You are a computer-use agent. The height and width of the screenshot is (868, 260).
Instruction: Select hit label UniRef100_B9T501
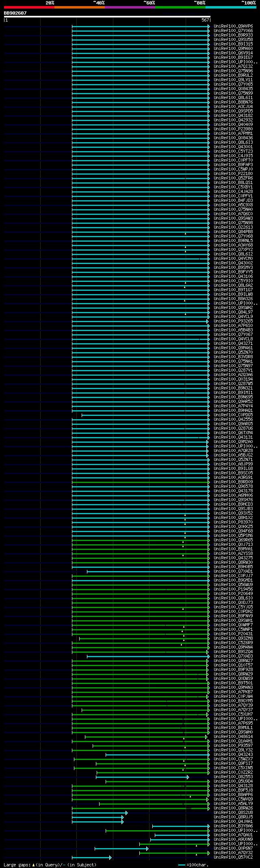(233, 683)
